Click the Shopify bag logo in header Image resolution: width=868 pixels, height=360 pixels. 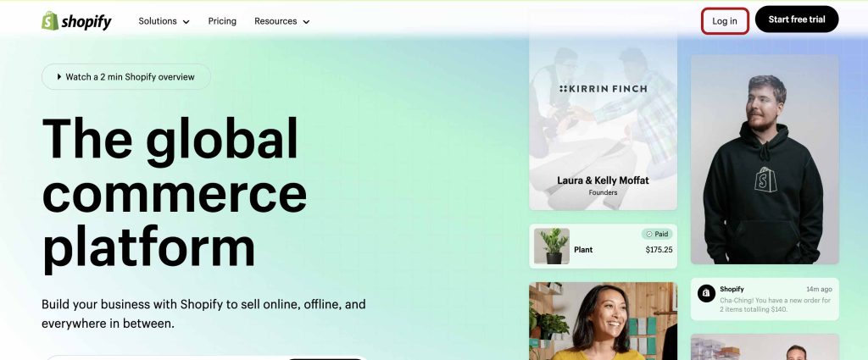(51, 21)
